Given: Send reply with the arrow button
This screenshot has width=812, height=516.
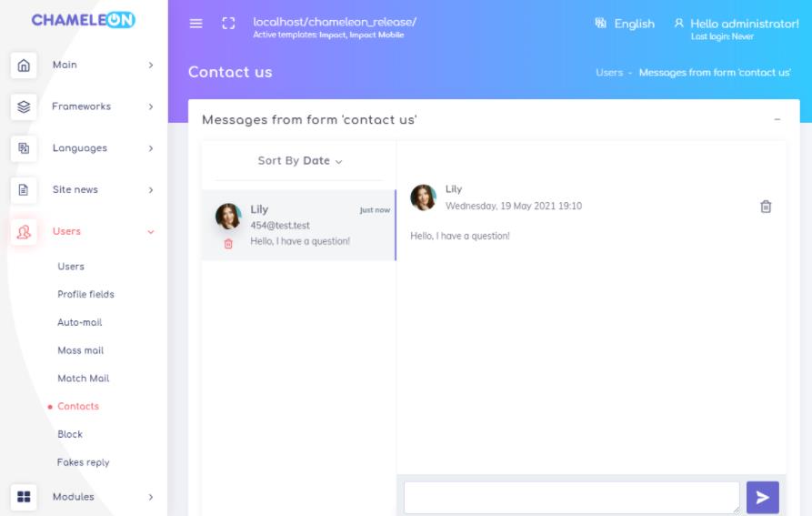Looking at the screenshot, I should pyautogui.click(x=762, y=498).
